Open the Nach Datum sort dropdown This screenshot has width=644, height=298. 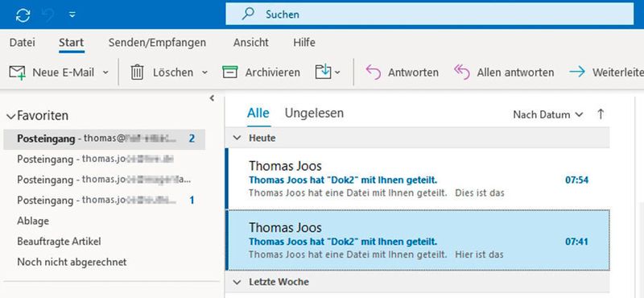click(548, 114)
